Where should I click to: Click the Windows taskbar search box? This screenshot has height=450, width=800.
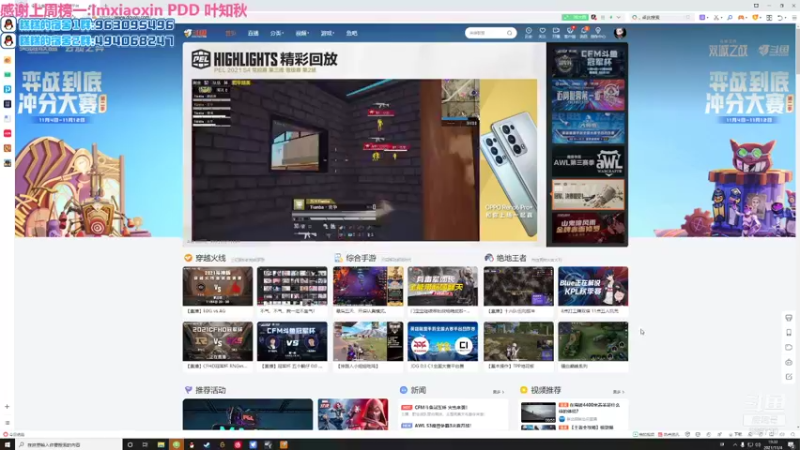pos(69,445)
